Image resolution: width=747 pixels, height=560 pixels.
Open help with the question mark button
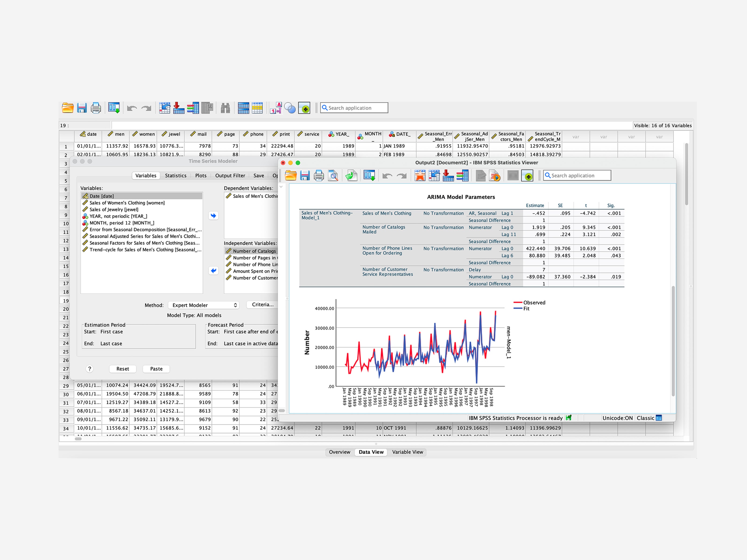pos(89,369)
